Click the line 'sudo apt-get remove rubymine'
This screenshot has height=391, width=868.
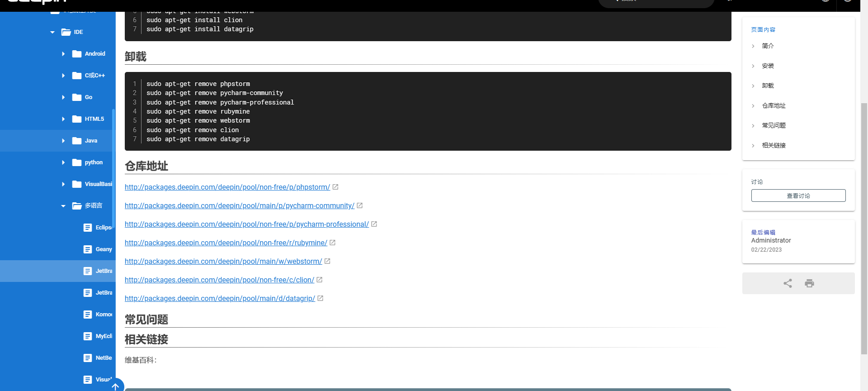[198, 111]
